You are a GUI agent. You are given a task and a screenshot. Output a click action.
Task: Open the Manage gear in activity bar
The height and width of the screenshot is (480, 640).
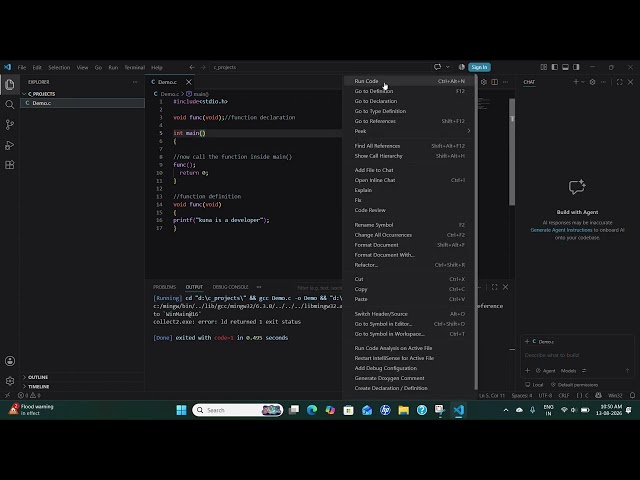(10, 381)
